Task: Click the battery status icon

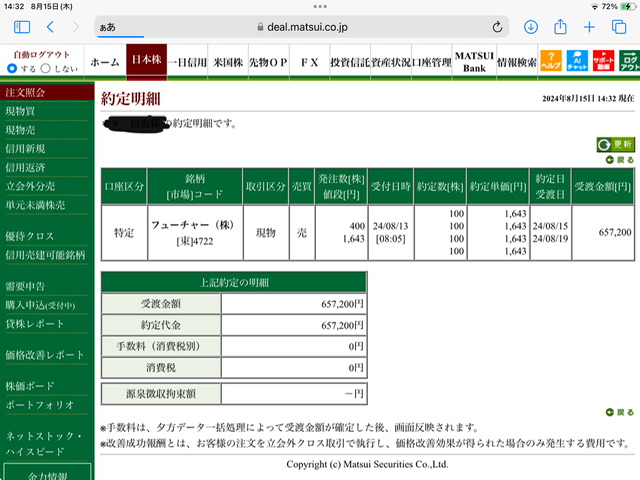Action: pyautogui.click(x=628, y=7)
